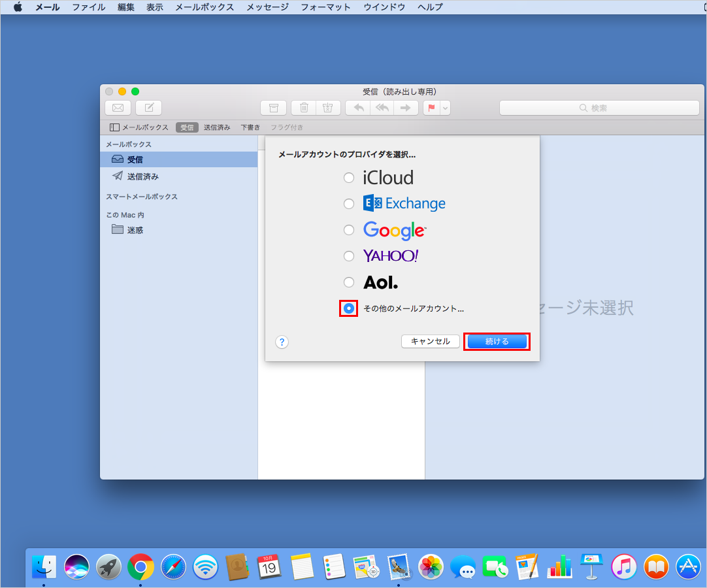707x588 pixels.
Task: Select the iCloud account provider
Action: (349, 178)
